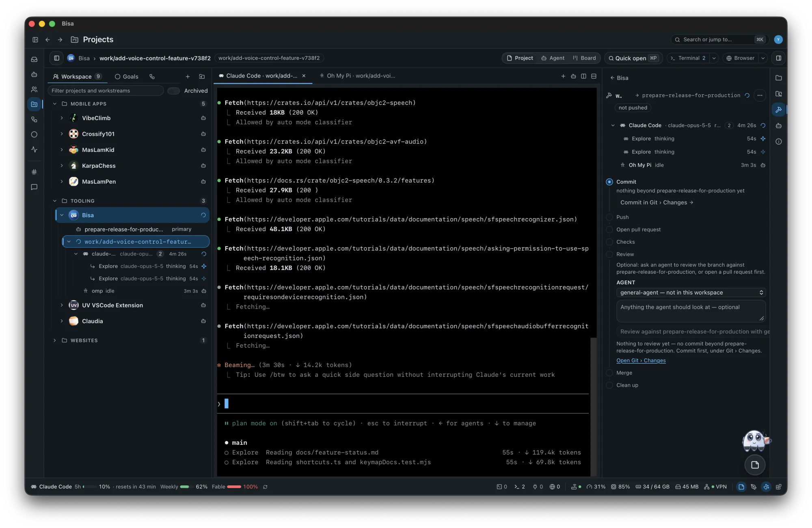Screen dimensions: 812x528
Task: Toggle right panel layout icon
Action: pos(778,58)
